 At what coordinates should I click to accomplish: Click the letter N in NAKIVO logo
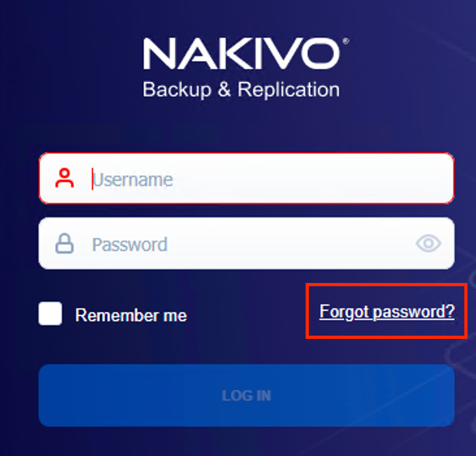(159, 54)
